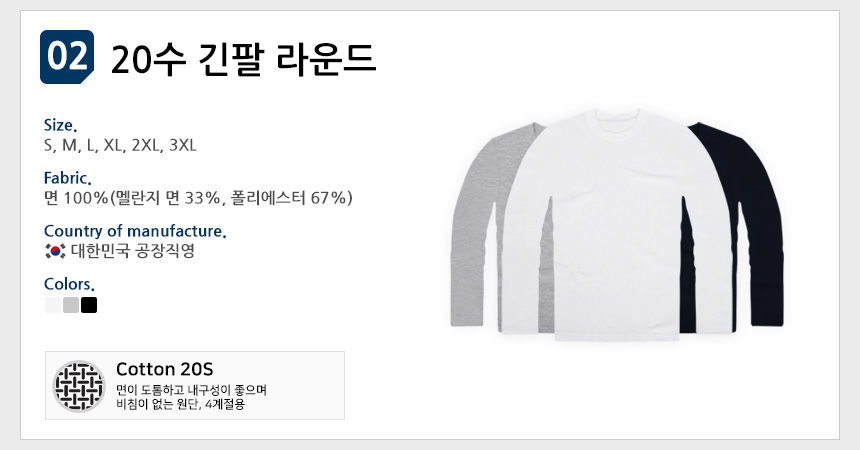Image resolution: width=860 pixels, height=450 pixels.
Task: Click the Colors heading
Action: pyautogui.click(x=69, y=284)
